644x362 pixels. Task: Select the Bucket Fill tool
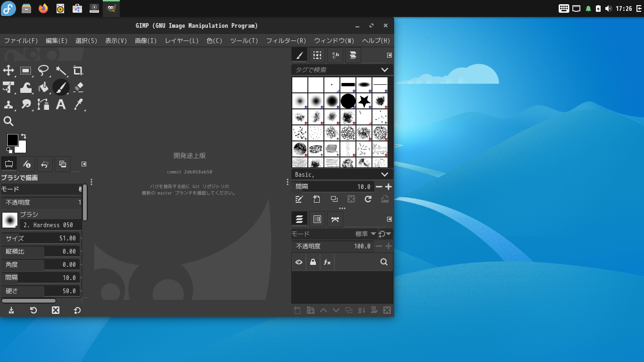click(x=43, y=87)
